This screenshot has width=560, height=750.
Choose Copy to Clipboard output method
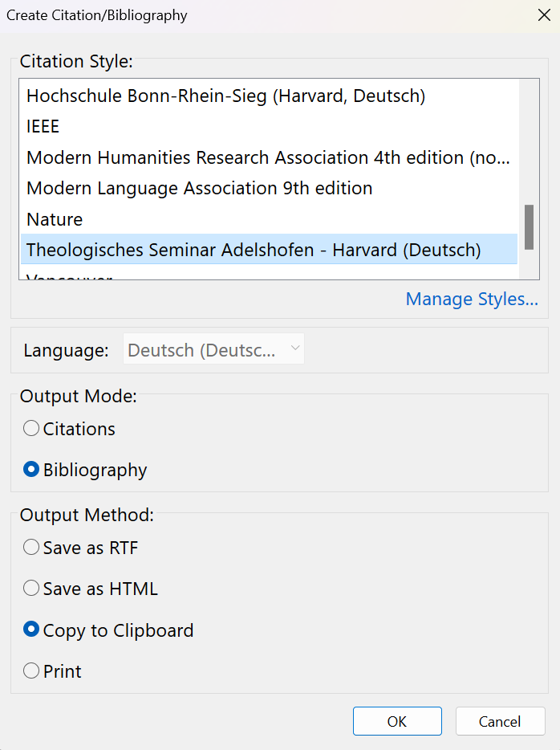(x=108, y=630)
